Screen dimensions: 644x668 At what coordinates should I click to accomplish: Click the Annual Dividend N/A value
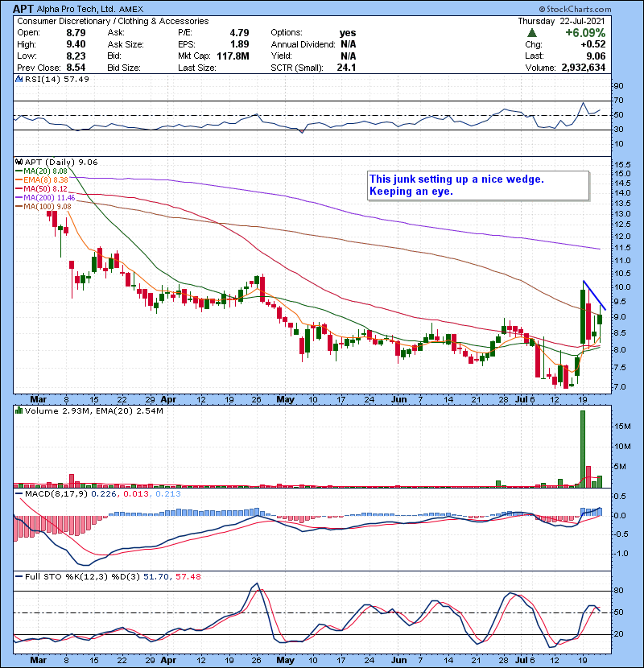point(349,44)
